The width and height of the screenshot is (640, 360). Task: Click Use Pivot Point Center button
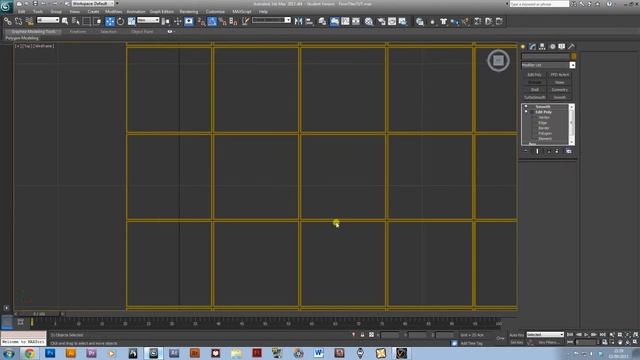(166, 21)
